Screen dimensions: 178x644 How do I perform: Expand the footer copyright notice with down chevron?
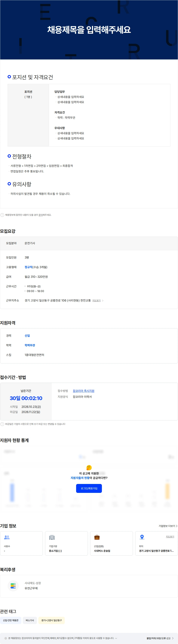(x=116, y=638)
